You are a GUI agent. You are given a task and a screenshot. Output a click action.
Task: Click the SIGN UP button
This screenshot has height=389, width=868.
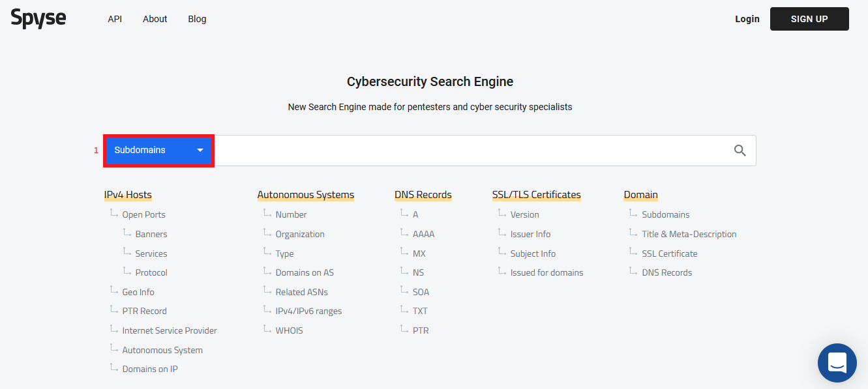(809, 19)
